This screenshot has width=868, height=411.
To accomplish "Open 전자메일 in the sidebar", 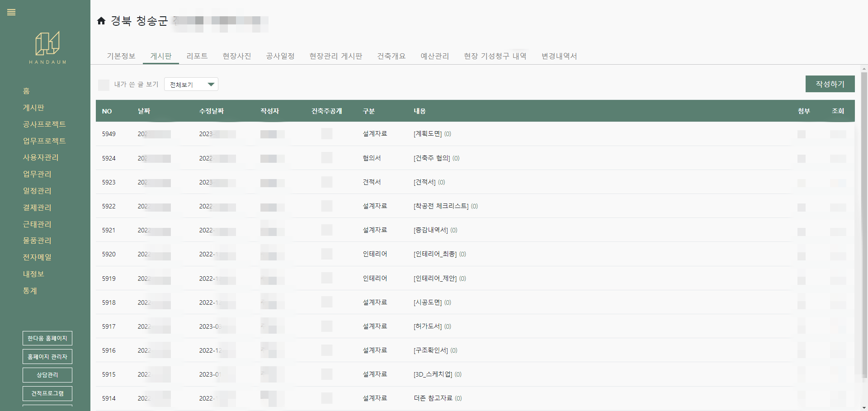I will tap(37, 257).
